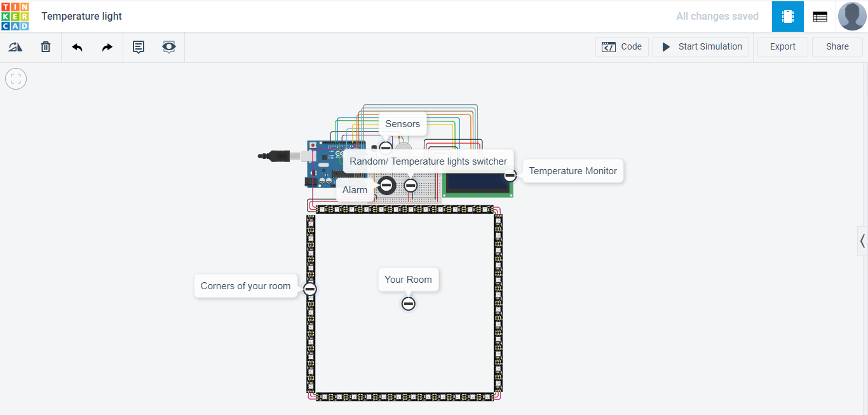Click the Redo arrow icon
Image resolution: width=868 pixels, height=415 pixels.
tap(106, 46)
